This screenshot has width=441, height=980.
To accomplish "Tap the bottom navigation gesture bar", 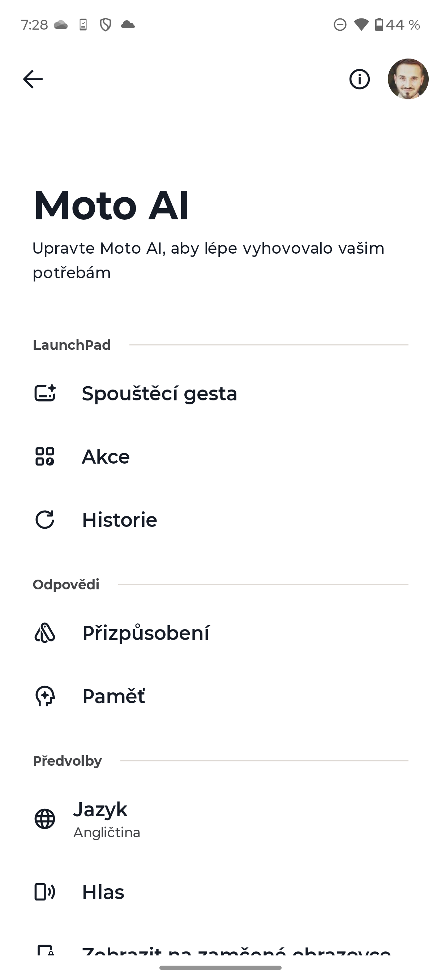I will pos(220,967).
